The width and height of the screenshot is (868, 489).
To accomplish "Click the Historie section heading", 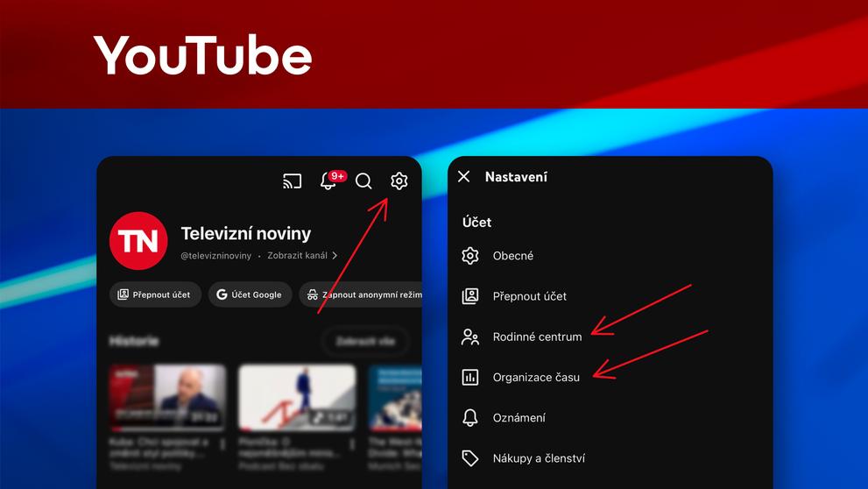I will (x=134, y=341).
